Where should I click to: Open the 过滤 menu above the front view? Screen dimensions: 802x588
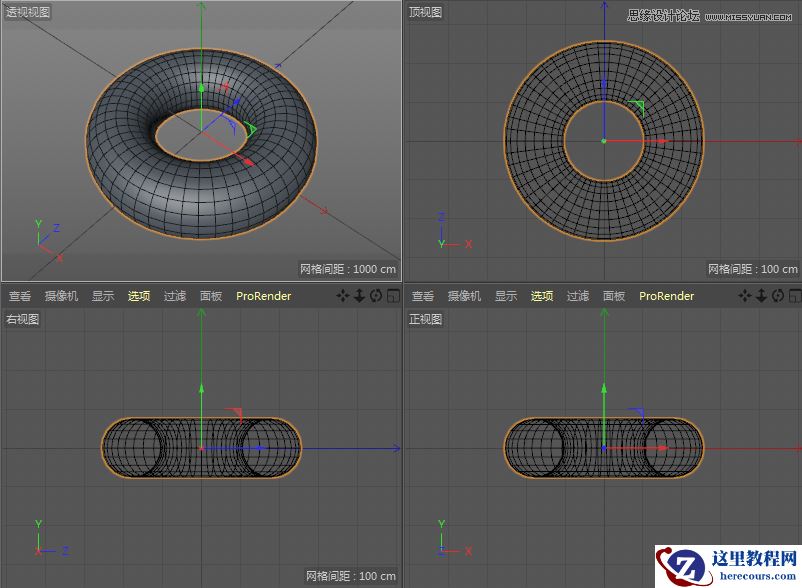(x=578, y=296)
